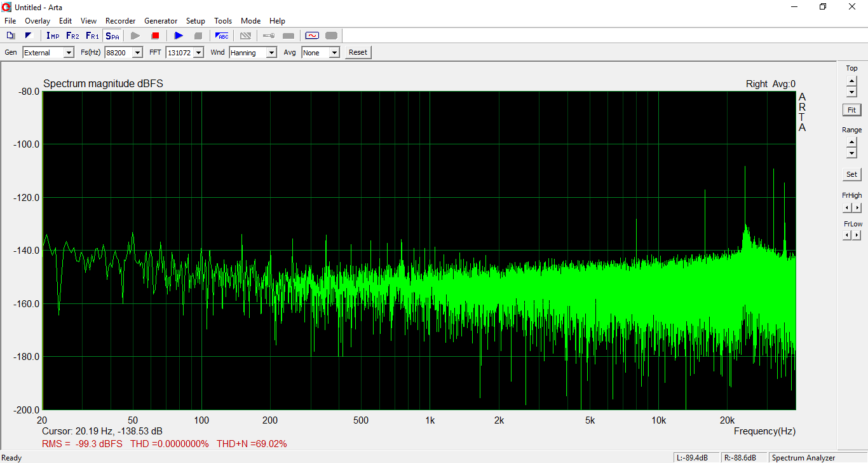Image resolution: width=868 pixels, height=463 pixels.
Task: Click the Ready status text
Action: [x=12, y=458]
